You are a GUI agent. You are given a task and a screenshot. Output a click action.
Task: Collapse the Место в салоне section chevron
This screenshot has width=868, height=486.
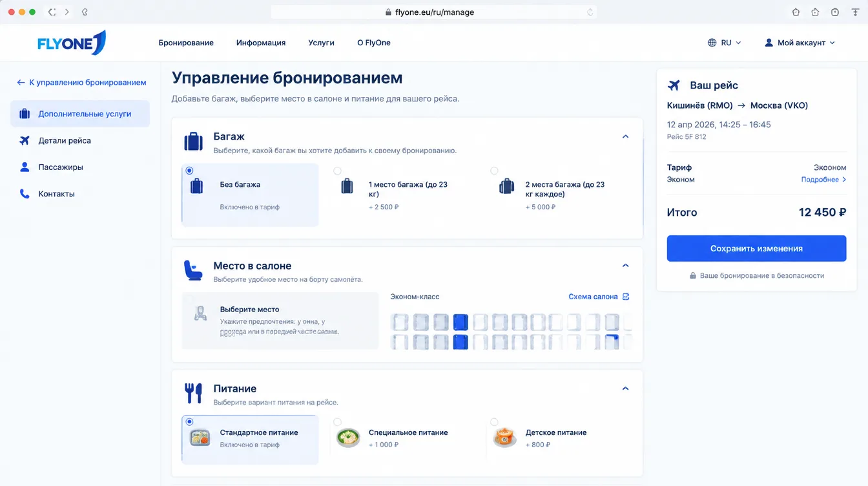pos(625,266)
